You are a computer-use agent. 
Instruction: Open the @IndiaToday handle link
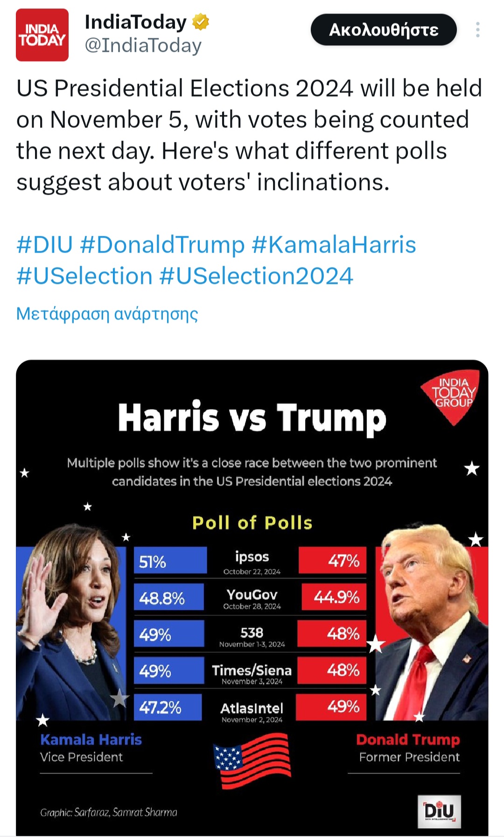click(143, 46)
